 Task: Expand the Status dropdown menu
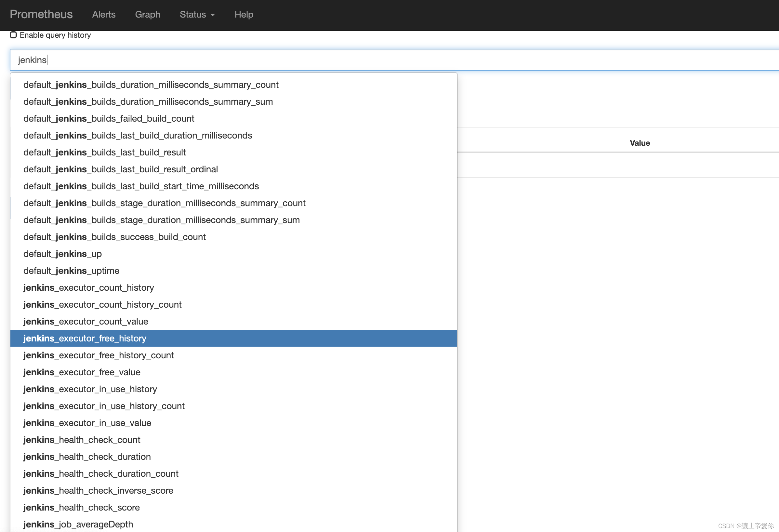(x=197, y=14)
